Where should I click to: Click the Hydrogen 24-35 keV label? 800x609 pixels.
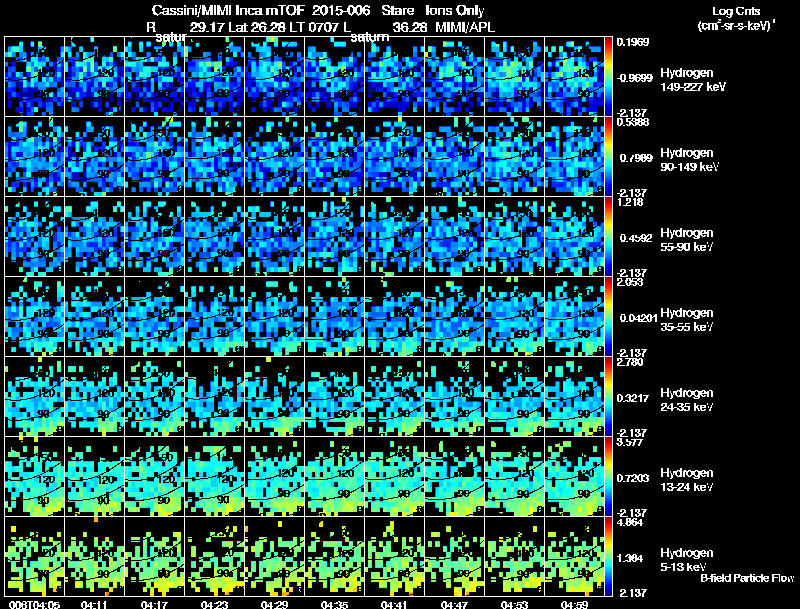tap(687, 400)
